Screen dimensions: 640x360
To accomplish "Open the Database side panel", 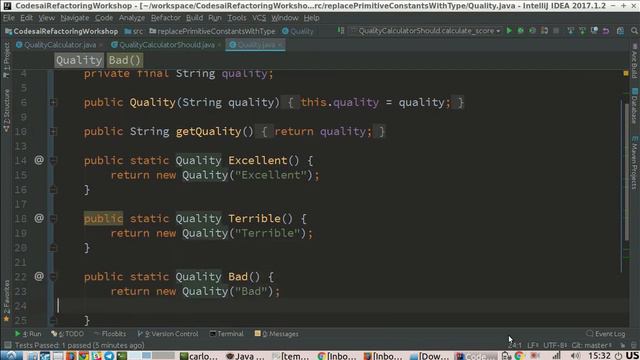I will (x=634, y=105).
